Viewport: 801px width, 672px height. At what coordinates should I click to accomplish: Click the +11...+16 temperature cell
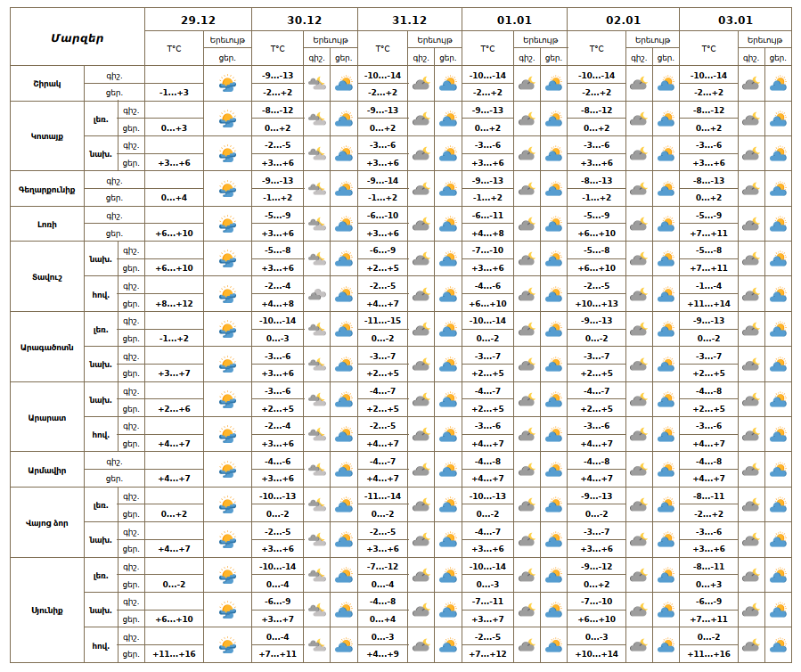coord(174,654)
